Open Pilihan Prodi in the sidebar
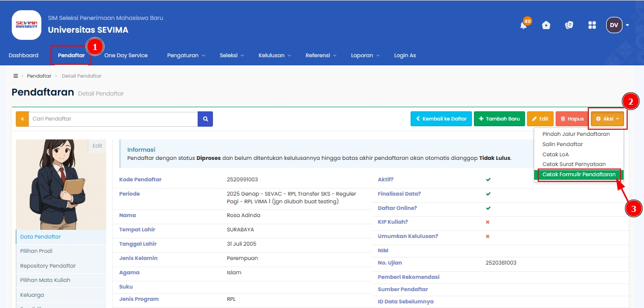 click(36, 251)
